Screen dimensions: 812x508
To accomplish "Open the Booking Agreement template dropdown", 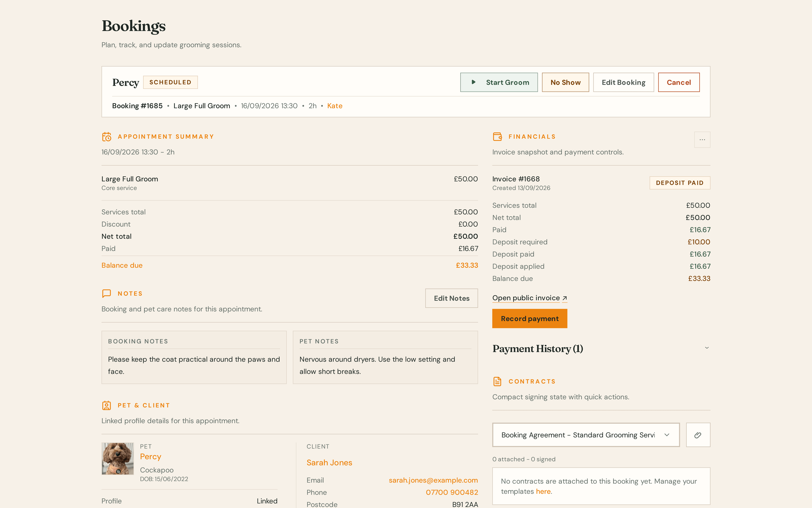I will click(586, 435).
